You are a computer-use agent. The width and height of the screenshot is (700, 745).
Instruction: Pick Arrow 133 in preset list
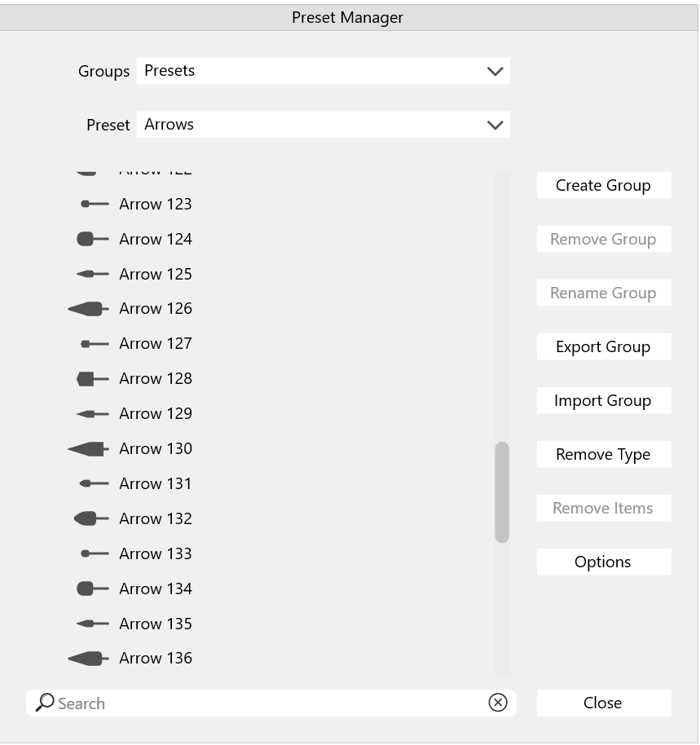pyautogui.click(x=155, y=553)
